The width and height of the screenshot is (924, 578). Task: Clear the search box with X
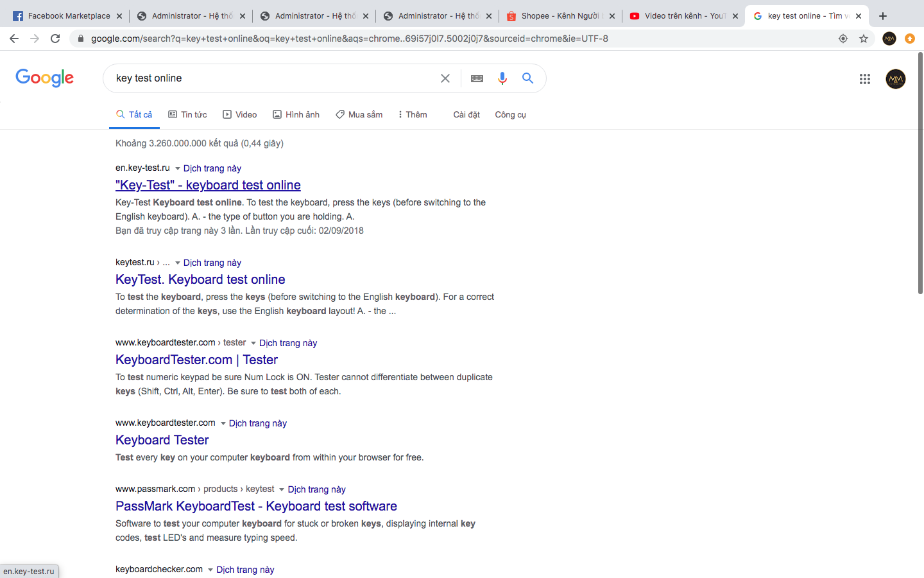coord(445,78)
